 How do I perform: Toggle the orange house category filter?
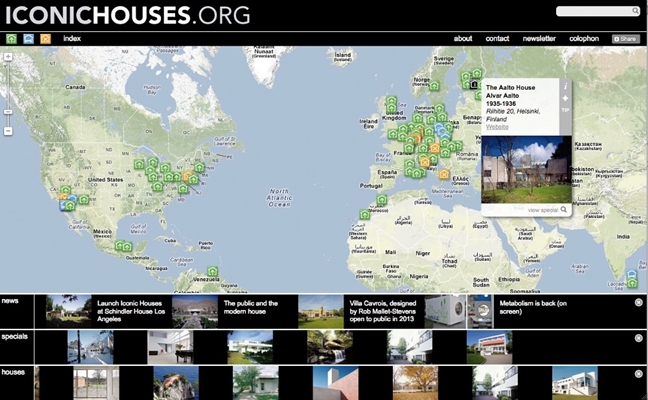coord(45,39)
